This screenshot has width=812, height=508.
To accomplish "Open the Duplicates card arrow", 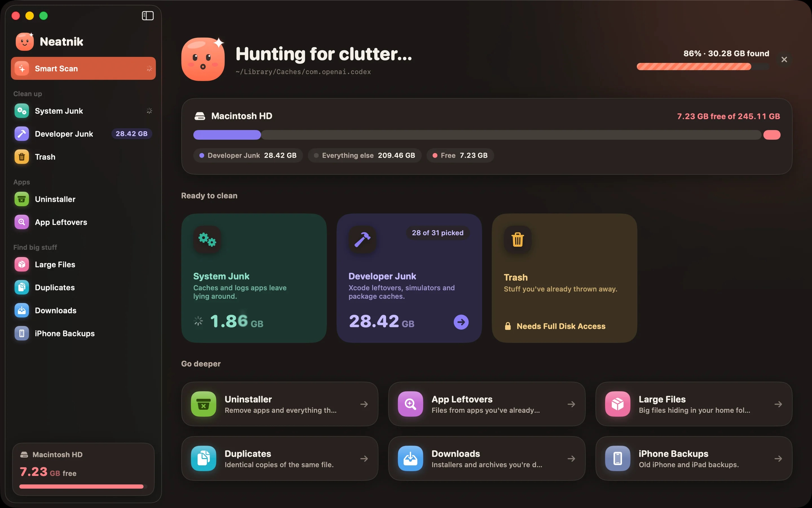I will click(364, 459).
